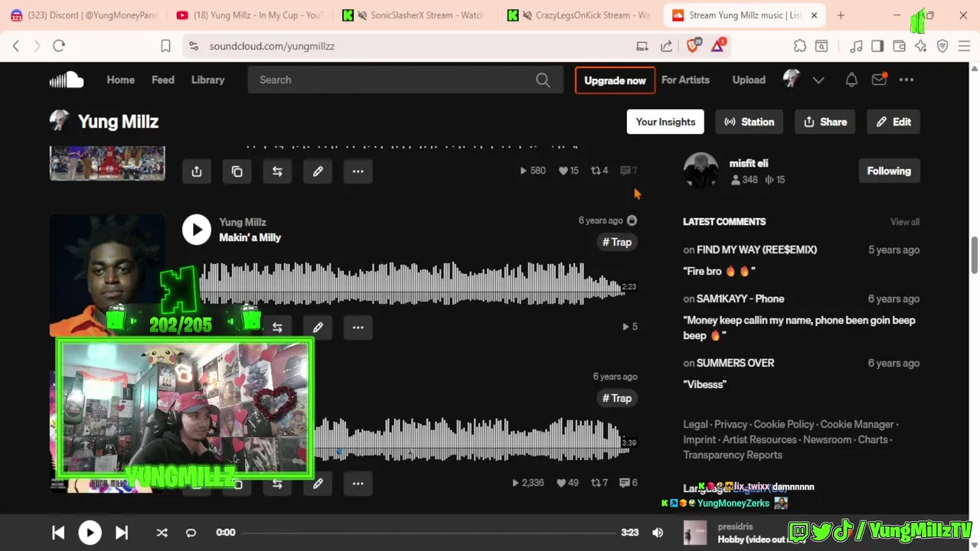980x551 pixels.
Task: Switch to the CrazyLegsOnKick Stream tab
Action: click(x=580, y=15)
